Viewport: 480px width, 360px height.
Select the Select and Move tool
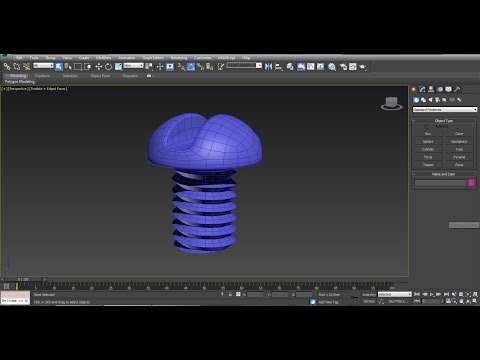[99, 67]
